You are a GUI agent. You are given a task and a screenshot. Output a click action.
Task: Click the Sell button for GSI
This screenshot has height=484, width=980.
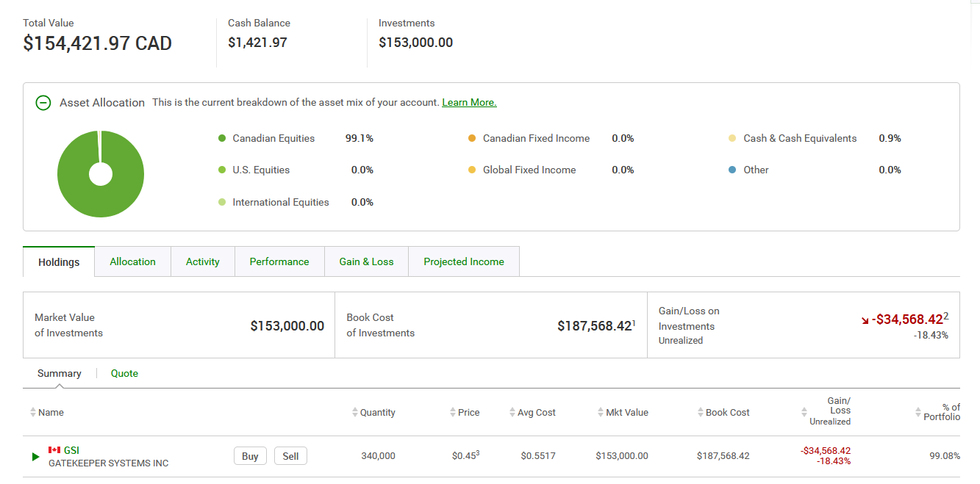pos(290,456)
